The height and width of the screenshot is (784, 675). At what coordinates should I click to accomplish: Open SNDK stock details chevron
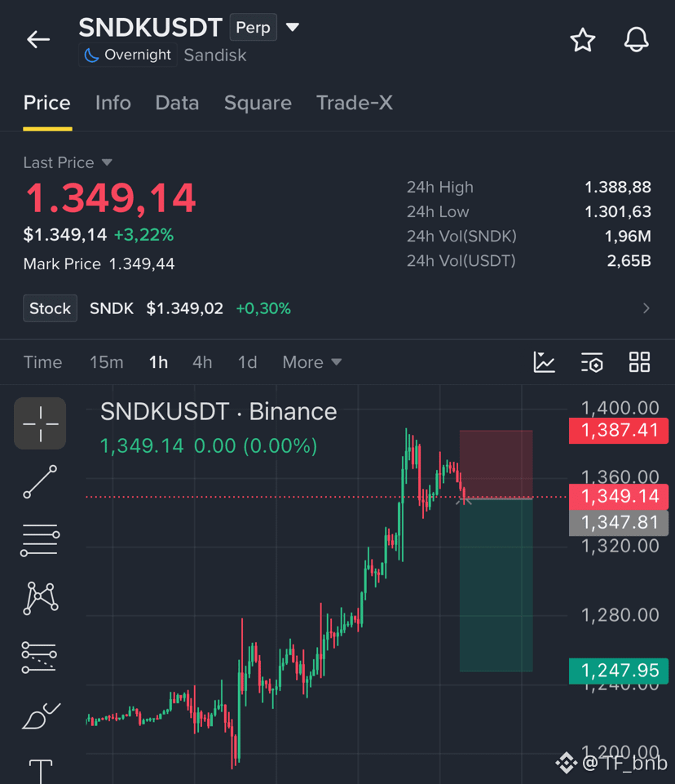pyautogui.click(x=646, y=308)
